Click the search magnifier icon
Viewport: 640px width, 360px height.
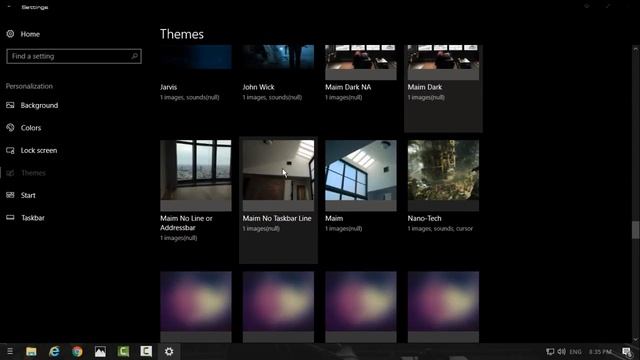coord(134,56)
